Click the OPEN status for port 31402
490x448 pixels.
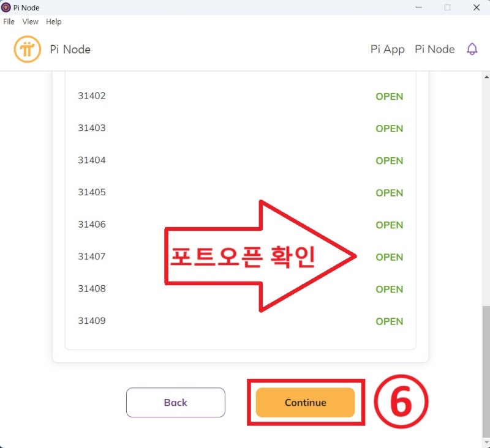(389, 96)
